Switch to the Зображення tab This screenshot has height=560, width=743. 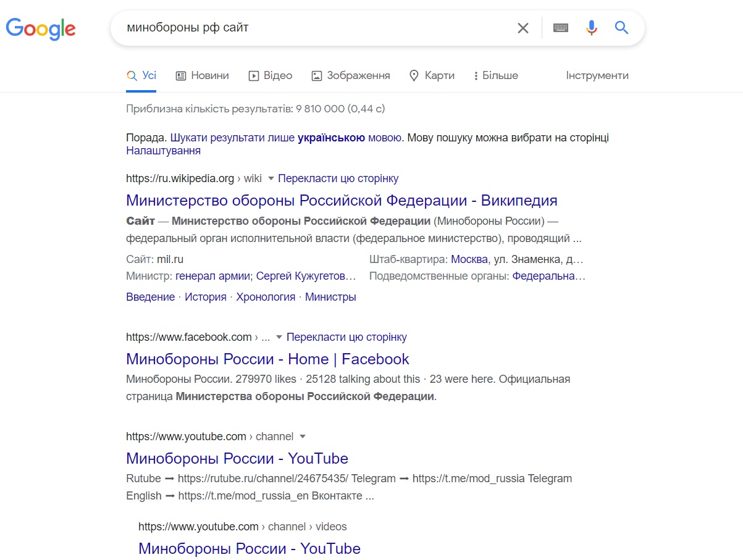click(351, 75)
